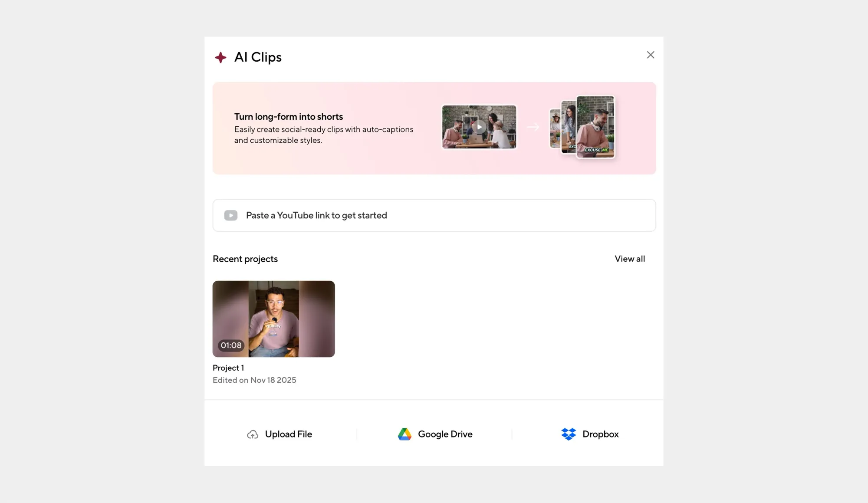Choose Upload File option

point(288,434)
